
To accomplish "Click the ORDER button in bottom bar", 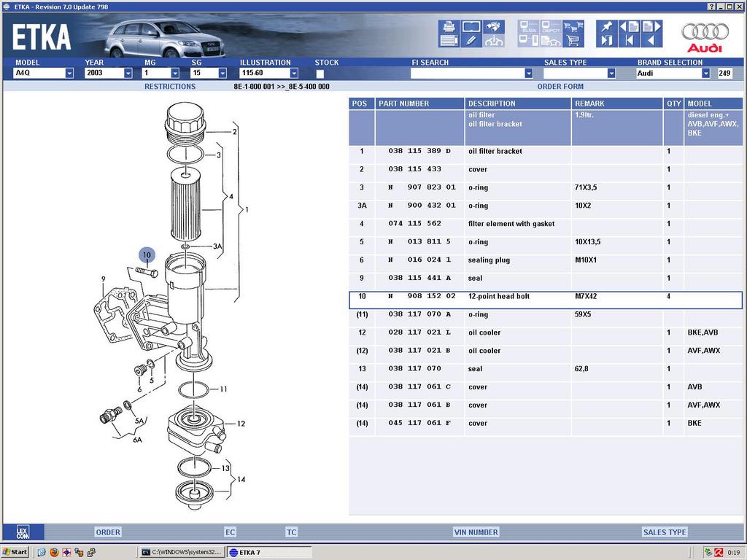I will (x=108, y=532).
